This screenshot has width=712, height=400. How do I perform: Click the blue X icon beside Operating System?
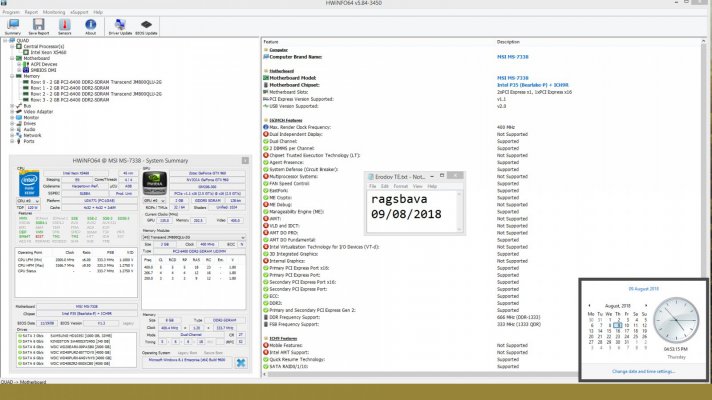point(241,362)
